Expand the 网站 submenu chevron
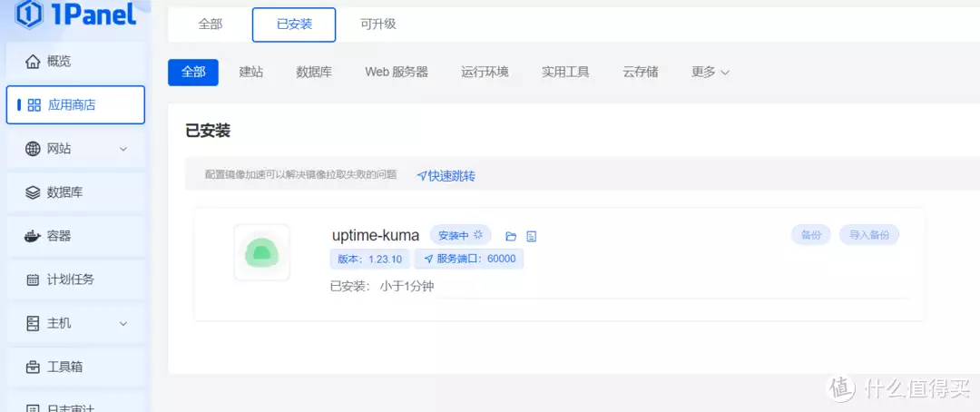Viewport: 980px width, 412px height. click(123, 150)
